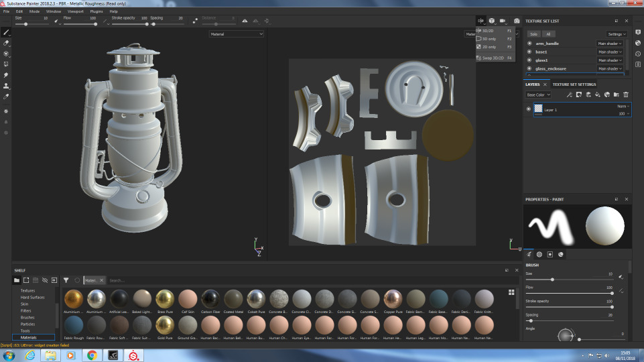Delete the selected layer with trash icon
The height and width of the screenshot is (362, 644).
point(626,95)
